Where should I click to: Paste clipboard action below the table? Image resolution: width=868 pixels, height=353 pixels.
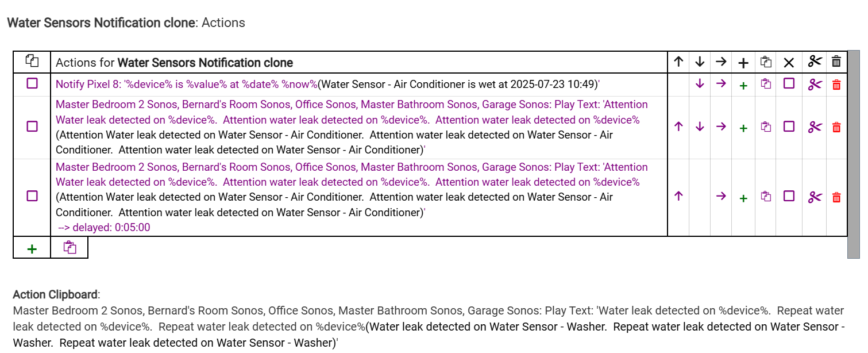[70, 248]
